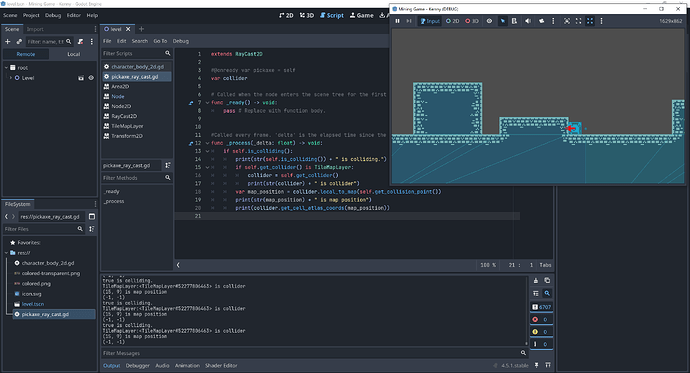Viewport: 690px width, 373px height.
Task: Click the Tabs indentation setting
Action: (x=545, y=265)
